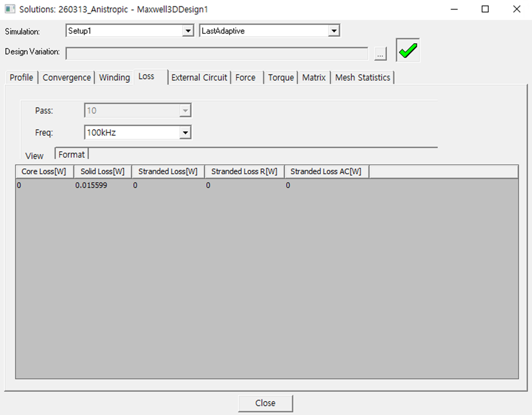Show the Torque tab
This screenshot has width=532, height=415.
(281, 78)
